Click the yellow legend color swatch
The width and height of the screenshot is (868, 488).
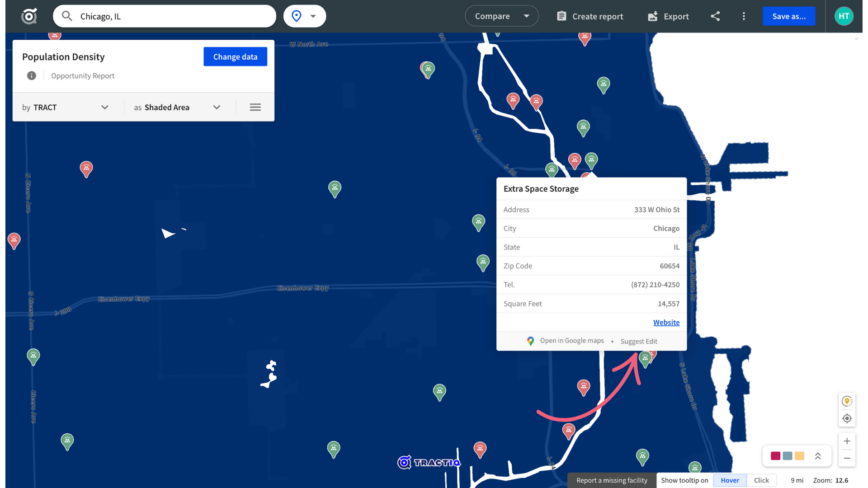799,456
